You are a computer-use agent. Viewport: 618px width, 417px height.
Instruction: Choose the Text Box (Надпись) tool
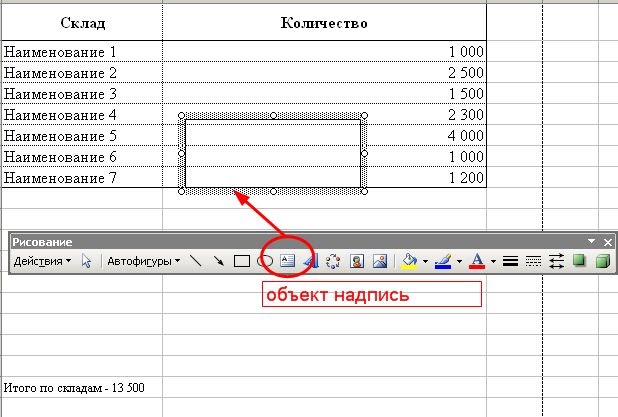[x=287, y=261]
